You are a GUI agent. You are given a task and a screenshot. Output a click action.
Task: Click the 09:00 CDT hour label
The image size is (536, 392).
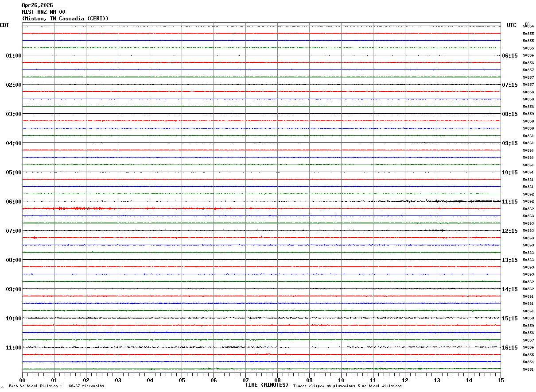coord(14,289)
